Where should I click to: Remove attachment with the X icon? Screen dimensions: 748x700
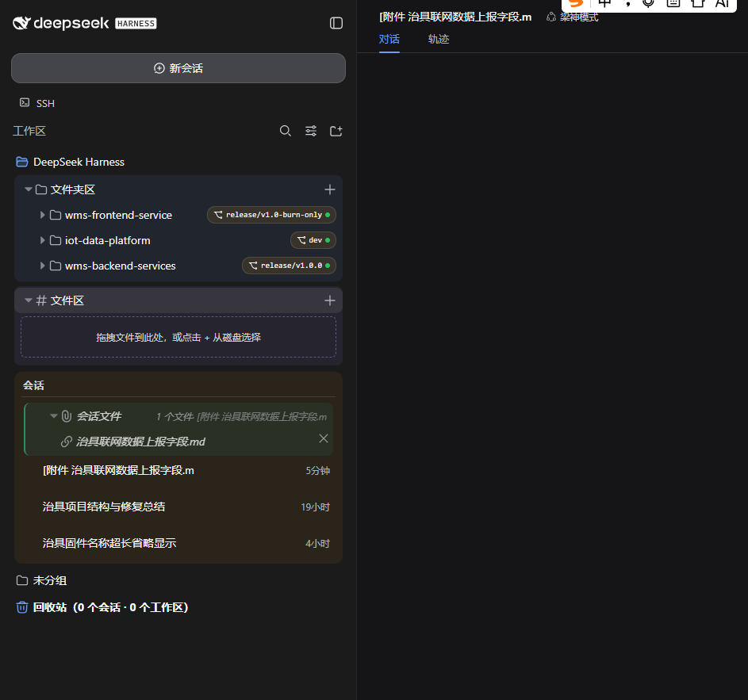[x=324, y=438]
